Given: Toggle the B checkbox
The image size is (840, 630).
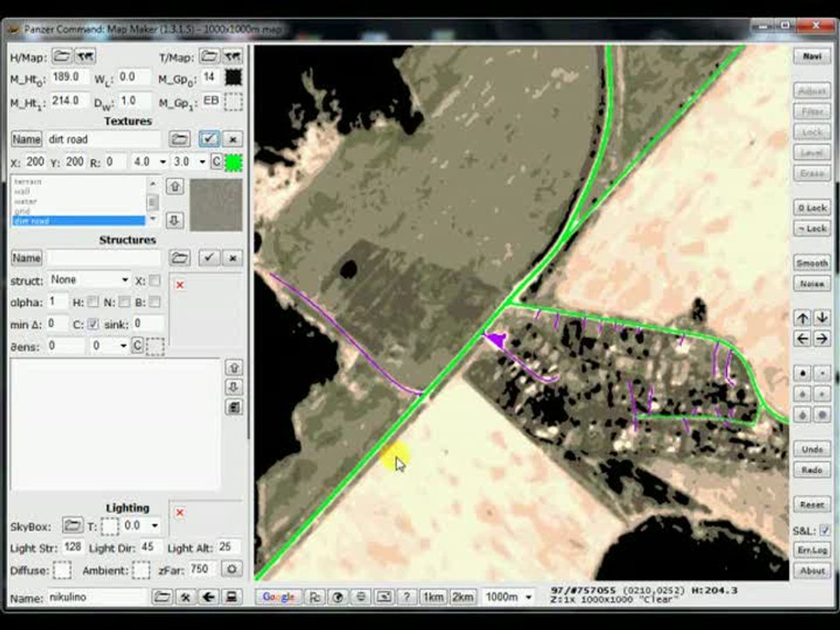Looking at the screenshot, I should coord(154,302).
